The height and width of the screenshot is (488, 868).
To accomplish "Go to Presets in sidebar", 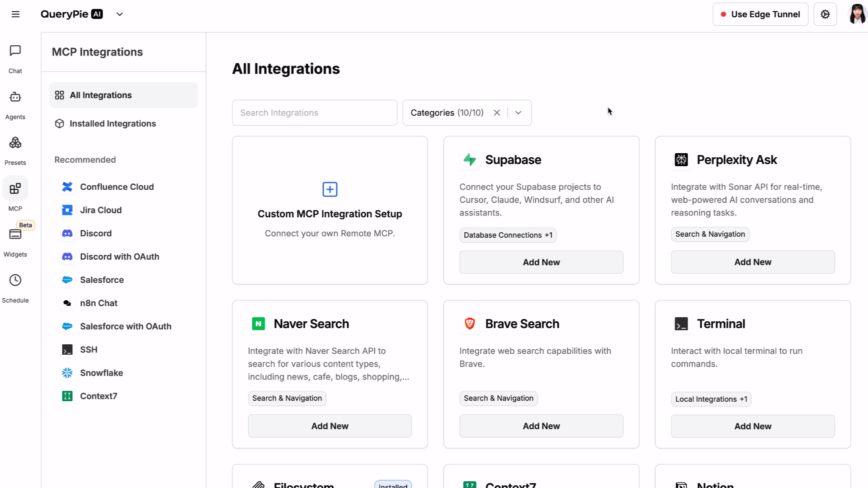I will pos(15,143).
